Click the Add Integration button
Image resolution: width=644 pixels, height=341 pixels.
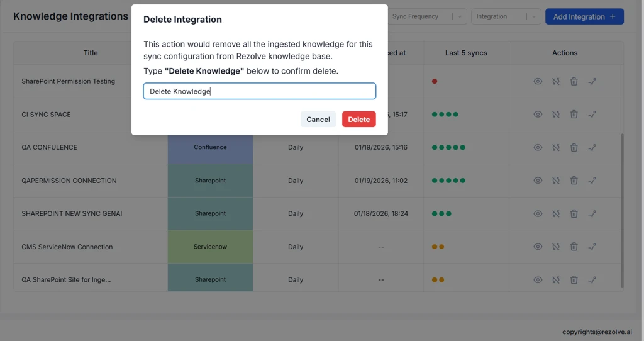click(584, 16)
